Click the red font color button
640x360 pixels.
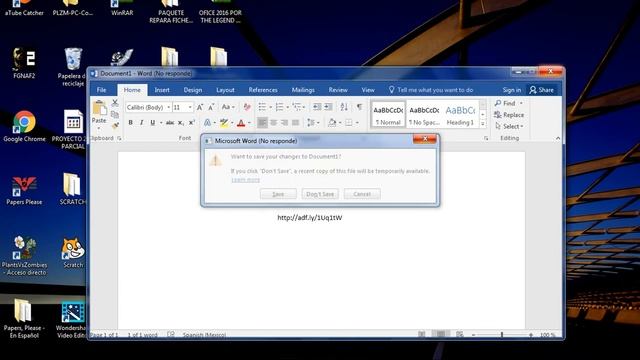[x=241, y=122]
